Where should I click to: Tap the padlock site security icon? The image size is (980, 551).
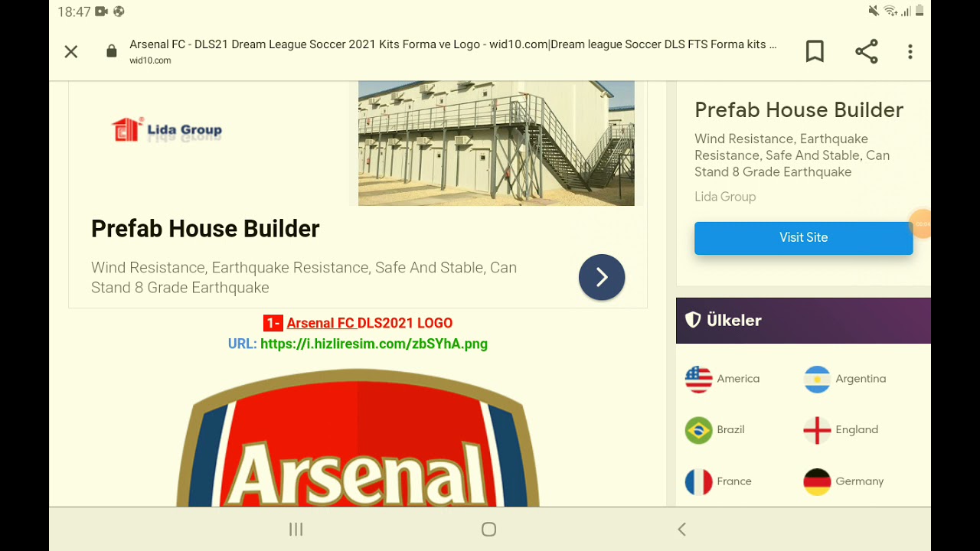click(112, 51)
